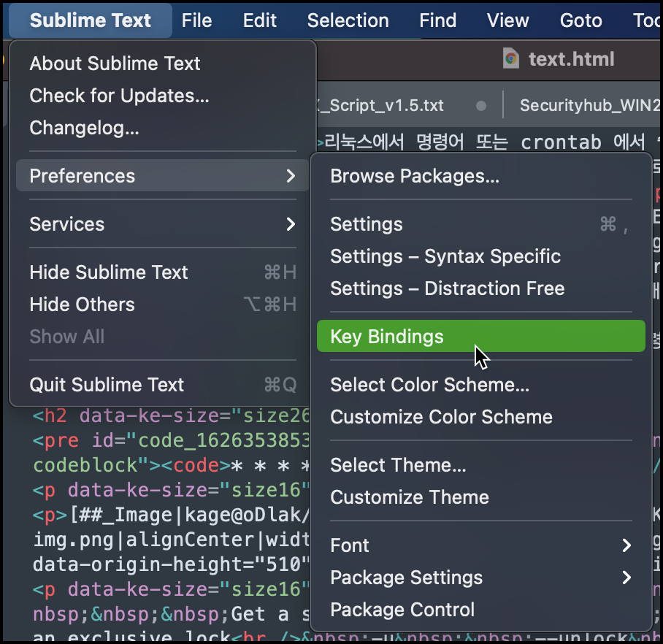Click the pre id="code_ line
Image resolution: width=663 pixels, height=644 pixels.
click(171, 440)
